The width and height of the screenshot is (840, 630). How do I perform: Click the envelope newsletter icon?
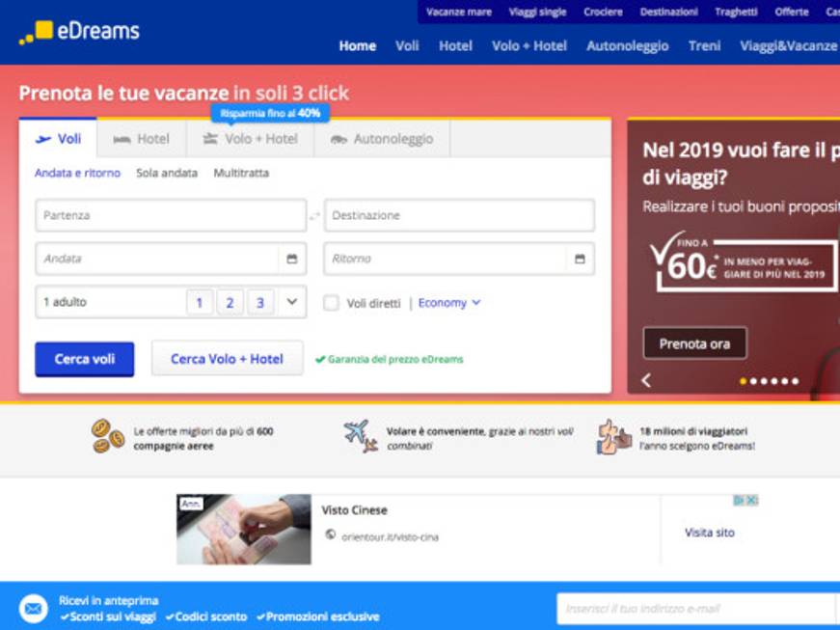(x=34, y=609)
